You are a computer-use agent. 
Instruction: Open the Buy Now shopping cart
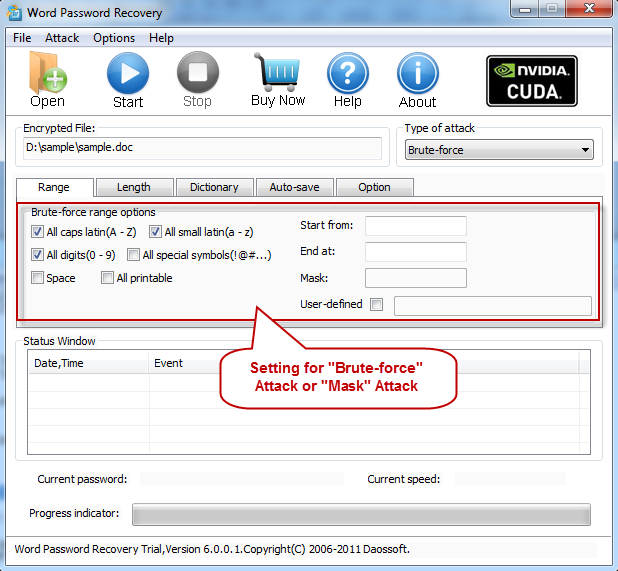(x=278, y=72)
